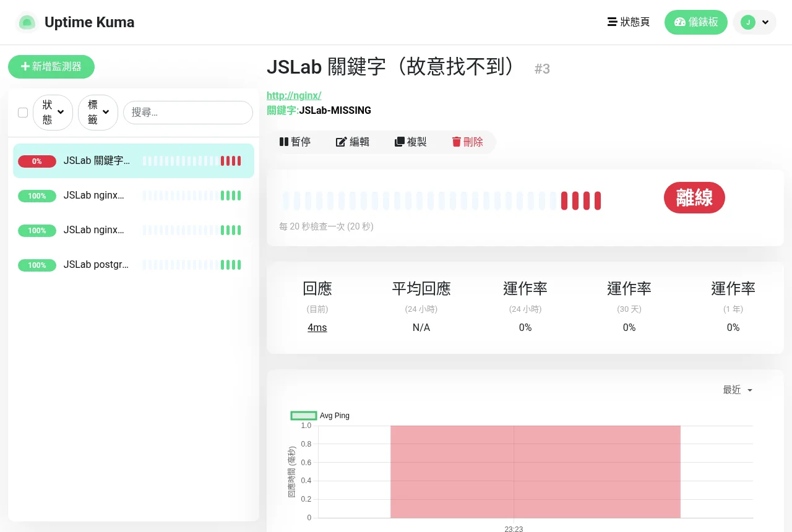This screenshot has height=532, width=792.
Task: Toggle Avg Ping legend in the chart
Action: click(321, 416)
